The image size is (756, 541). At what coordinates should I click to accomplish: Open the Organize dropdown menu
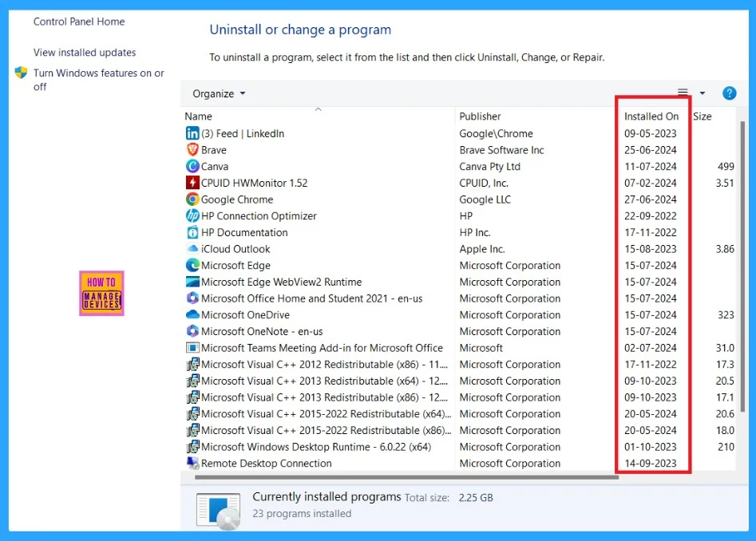click(x=219, y=93)
